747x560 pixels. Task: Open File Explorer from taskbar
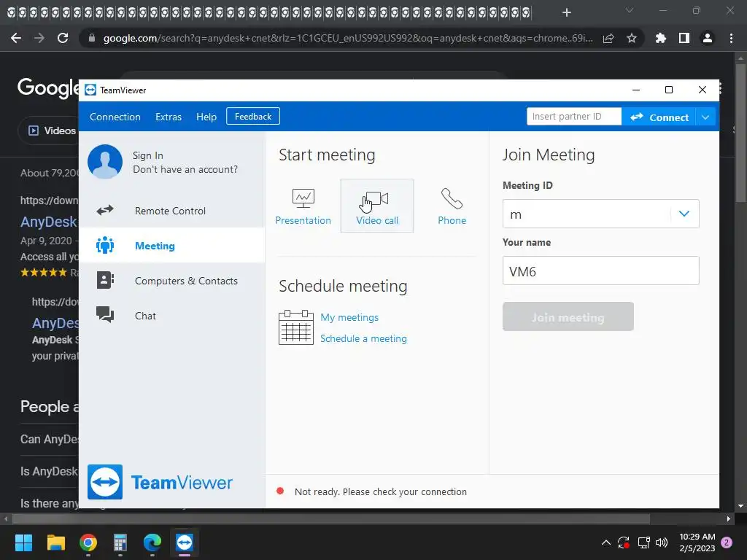[55, 542]
